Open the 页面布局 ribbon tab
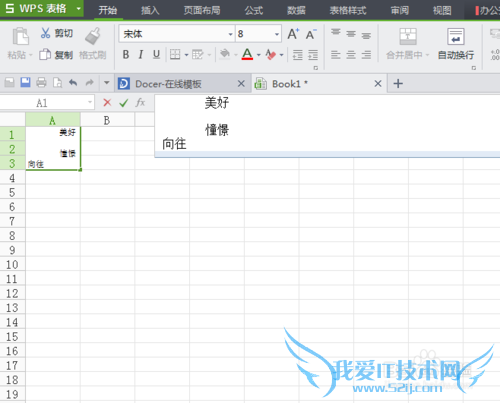 202,10
